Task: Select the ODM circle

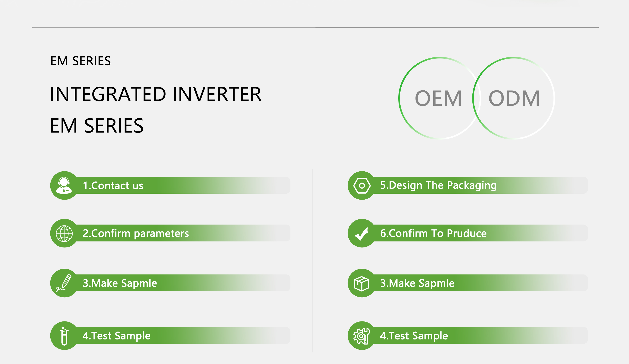Action: (514, 98)
